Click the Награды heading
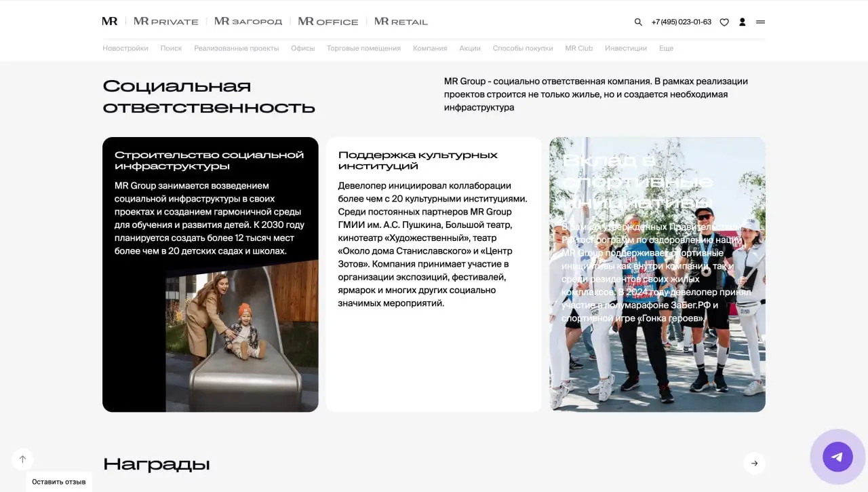 pos(157,464)
